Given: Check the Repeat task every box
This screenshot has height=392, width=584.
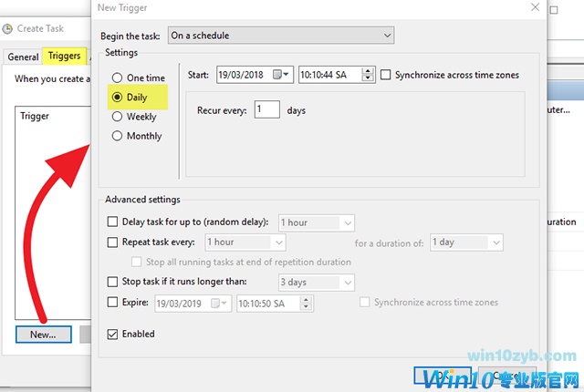Looking at the screenshot, I should coord(113,242).
